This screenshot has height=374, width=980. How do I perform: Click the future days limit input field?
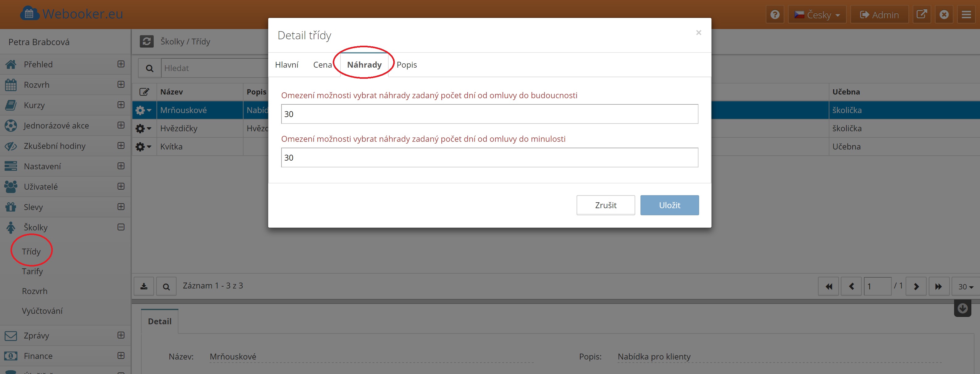coord(489,114)
